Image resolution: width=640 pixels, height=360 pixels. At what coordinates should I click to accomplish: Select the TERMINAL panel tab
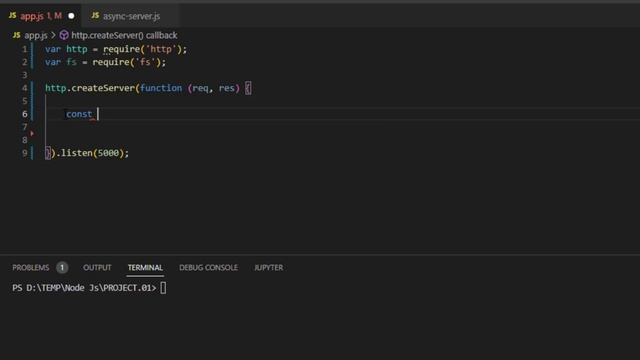pyautogui.click(x=145, y=268)
